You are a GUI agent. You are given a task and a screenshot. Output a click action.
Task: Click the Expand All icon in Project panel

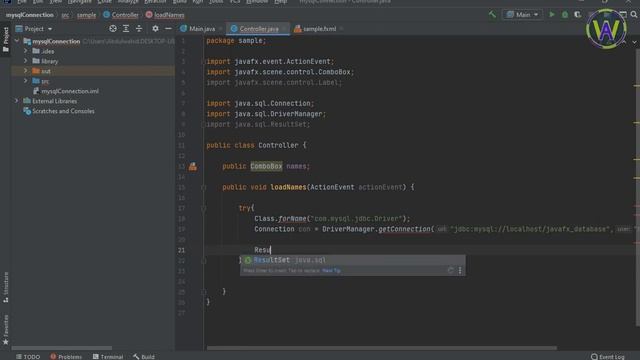[x=126, y=29]
